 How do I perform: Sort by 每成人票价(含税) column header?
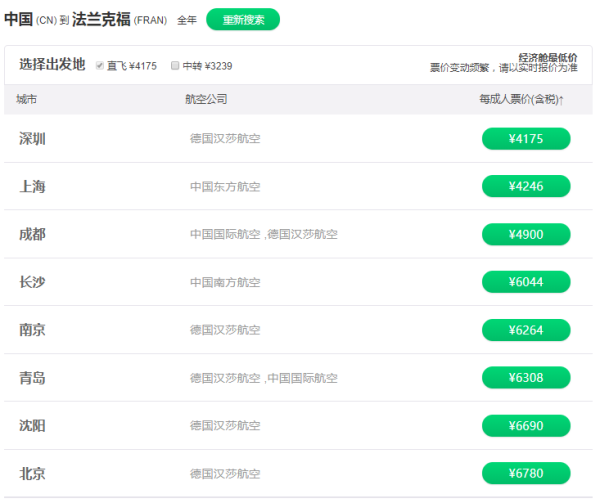pos(521,99)
